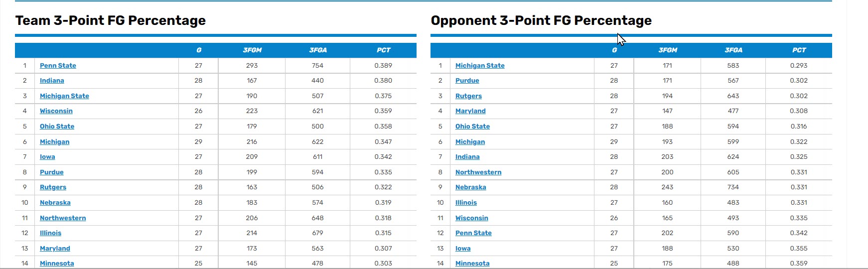Click the Team 3-Point FG Percentage heading
This screenshot has height=269, width=868.
tap(111, 20)
